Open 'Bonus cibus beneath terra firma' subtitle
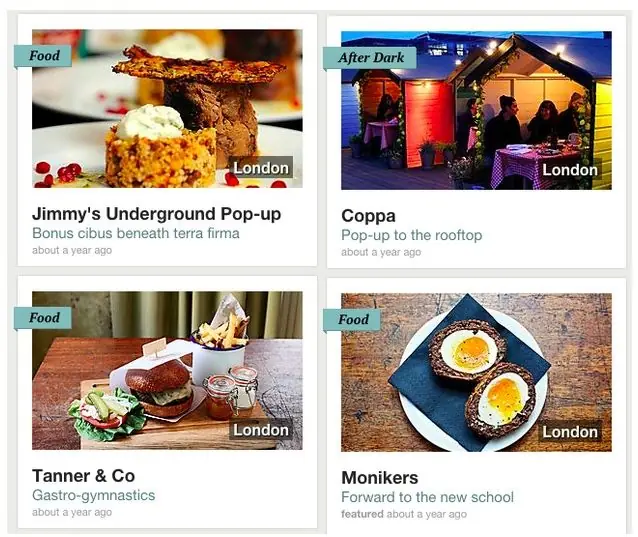Screen dimensions: 638x537 tap(136, 234)
